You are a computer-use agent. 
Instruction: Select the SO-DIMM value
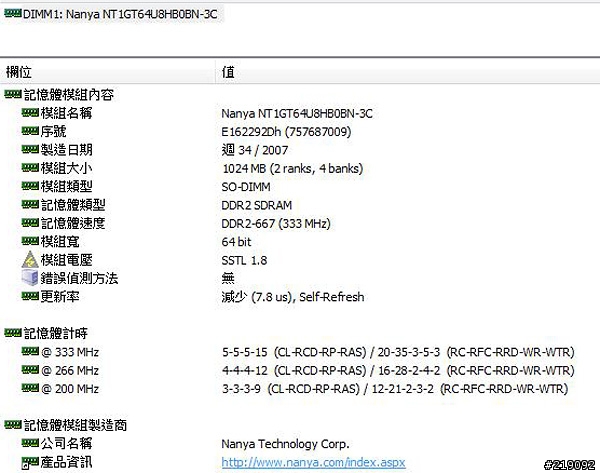(x=246, y=187)
